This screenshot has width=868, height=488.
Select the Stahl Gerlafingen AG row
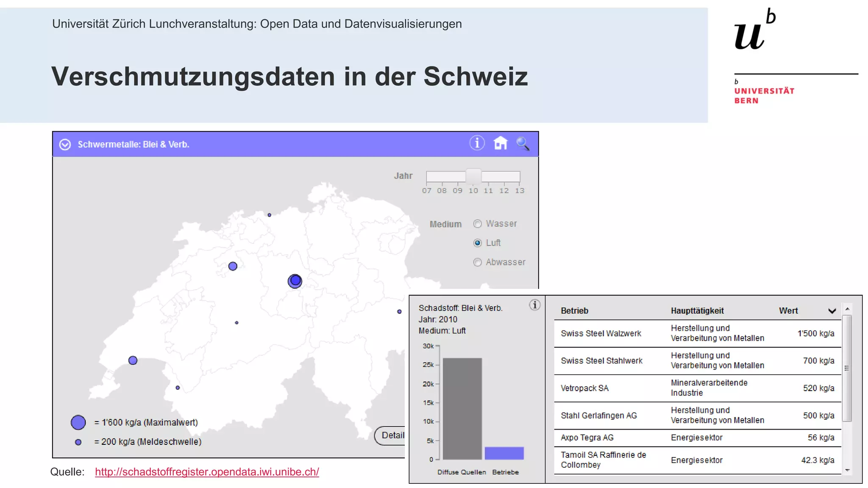tap(698, 416)
